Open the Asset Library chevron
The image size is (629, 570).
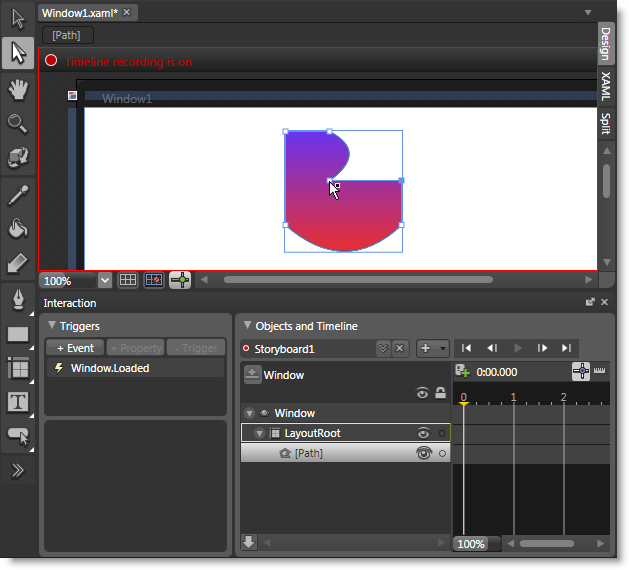pos(18,472)
